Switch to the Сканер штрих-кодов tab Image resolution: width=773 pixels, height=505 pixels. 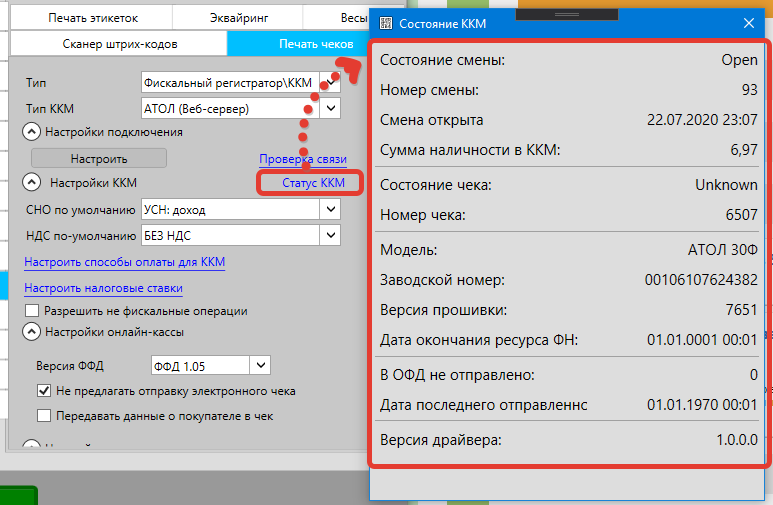coord(118,44)
